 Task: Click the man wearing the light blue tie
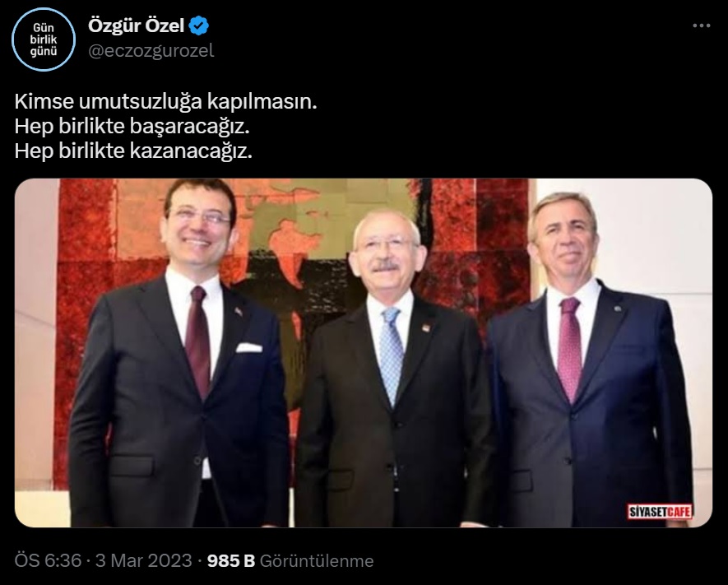pos(392,371)
